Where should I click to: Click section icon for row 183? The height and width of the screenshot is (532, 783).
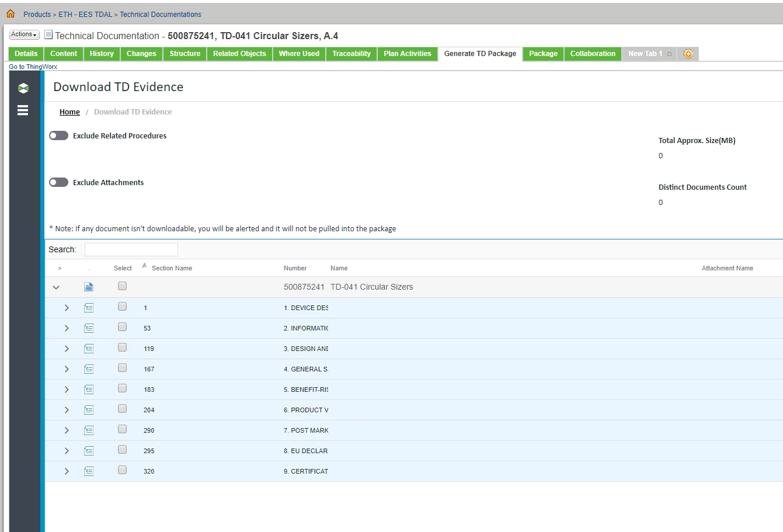coord(89,390)
